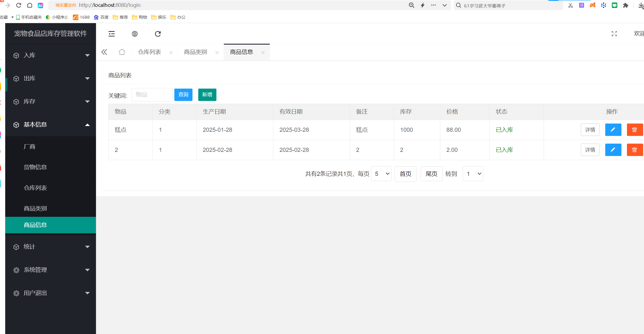This screenshot has width=644, height=334.
Task: Click blue edit pencil for 糕点 row
Action: (x=613, y=130)
